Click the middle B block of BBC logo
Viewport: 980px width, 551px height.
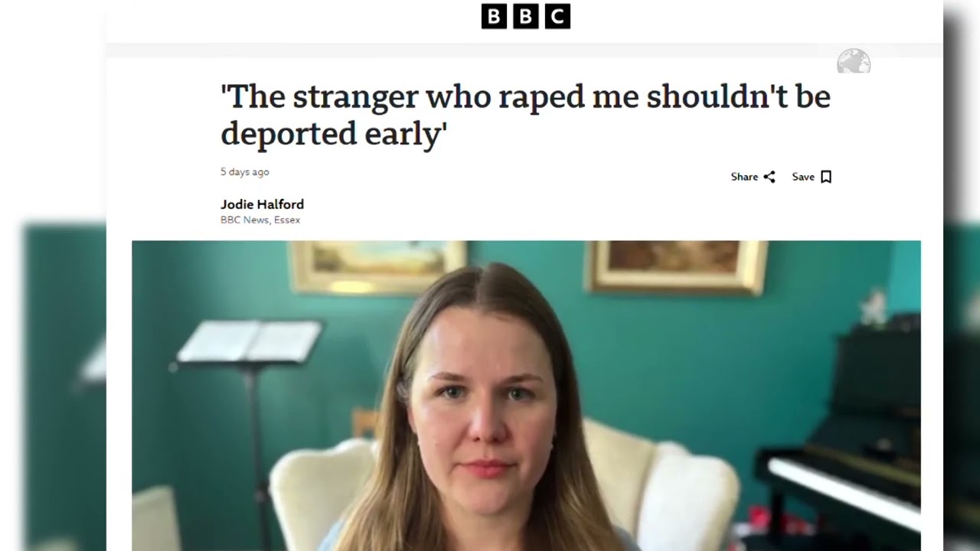click(525, 16)
